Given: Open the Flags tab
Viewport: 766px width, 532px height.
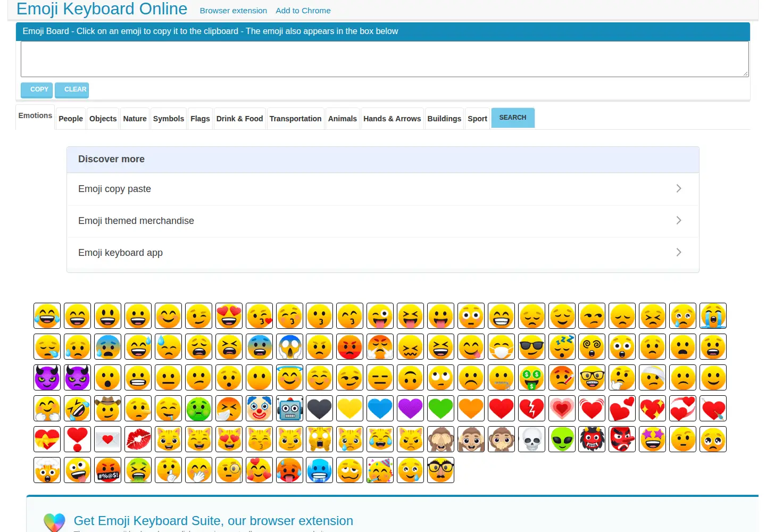Looking at the screenshot, I should coord(200,119).
